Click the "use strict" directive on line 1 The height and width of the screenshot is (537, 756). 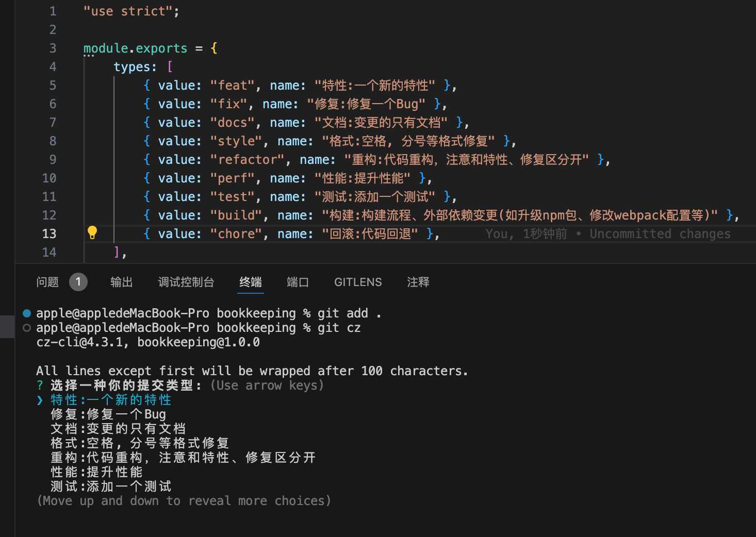(128, 11)
